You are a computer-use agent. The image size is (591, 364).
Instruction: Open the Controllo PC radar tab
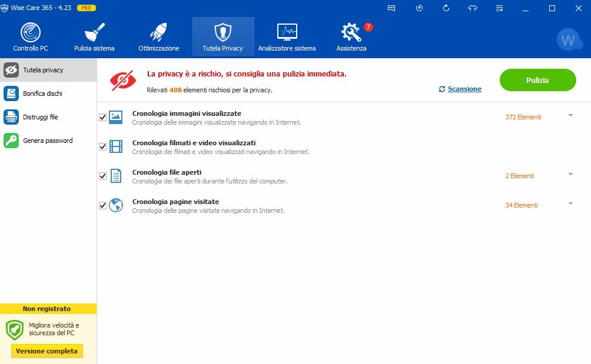31,37
